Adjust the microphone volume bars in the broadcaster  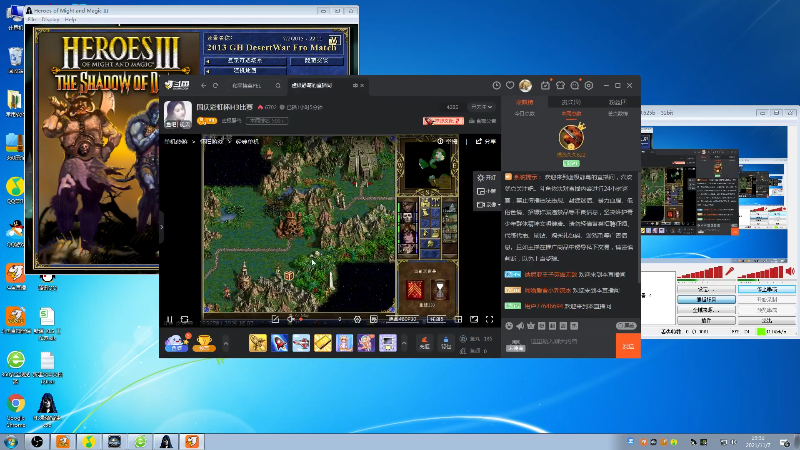click(701, 273)
